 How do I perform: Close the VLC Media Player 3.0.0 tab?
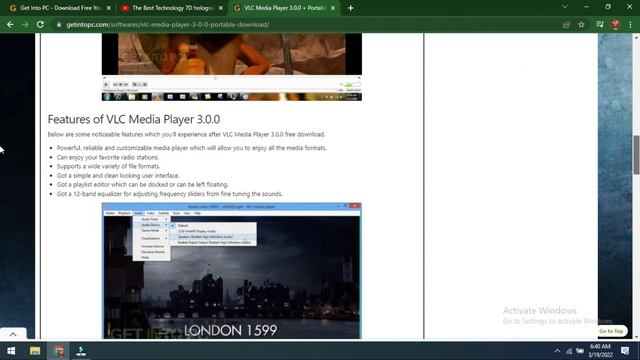tap(333, 8)
